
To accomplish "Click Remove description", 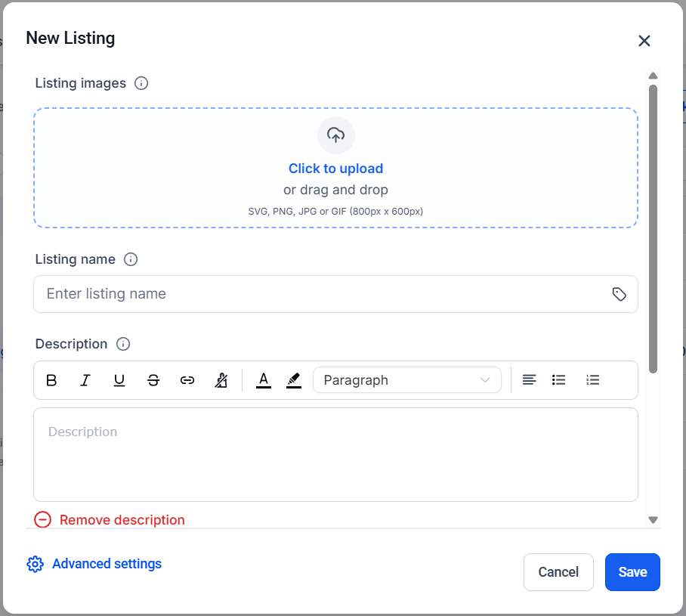I will (x=110, y=520).
